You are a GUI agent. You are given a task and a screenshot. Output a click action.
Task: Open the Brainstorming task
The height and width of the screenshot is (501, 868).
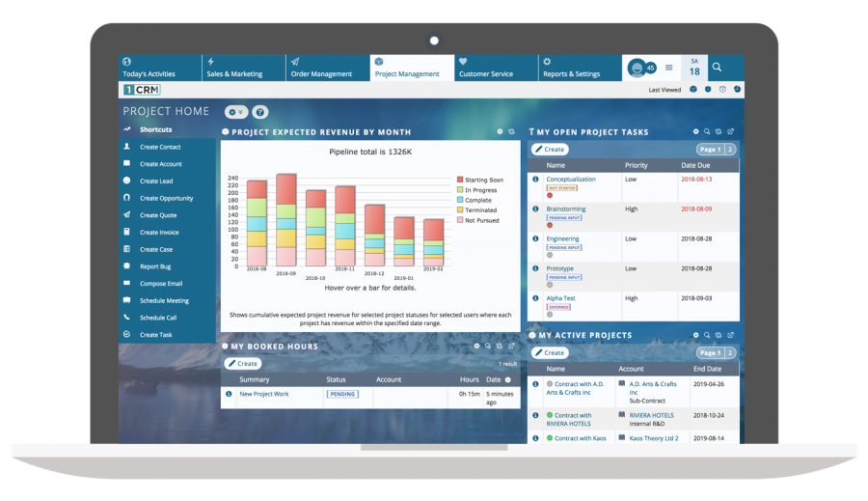click(566, 209)
